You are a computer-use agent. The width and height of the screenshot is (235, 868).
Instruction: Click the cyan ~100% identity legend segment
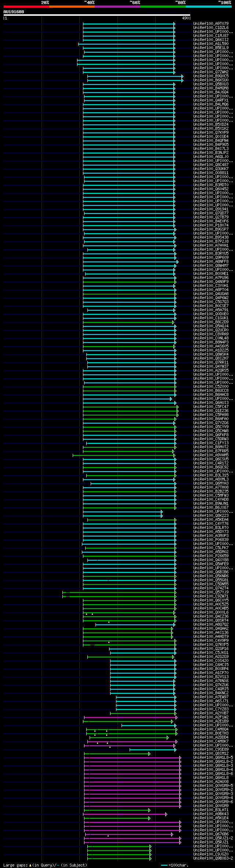click(x=209, y=7)
